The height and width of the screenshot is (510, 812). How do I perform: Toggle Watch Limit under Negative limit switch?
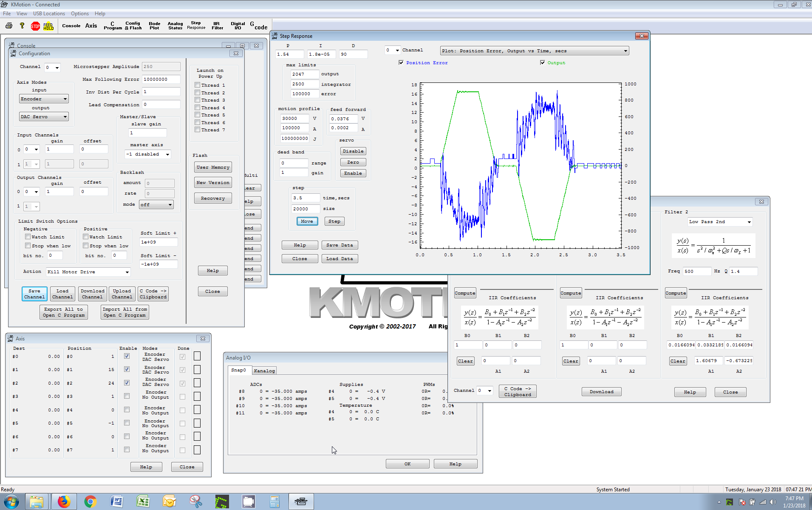[x=28, y=237]
